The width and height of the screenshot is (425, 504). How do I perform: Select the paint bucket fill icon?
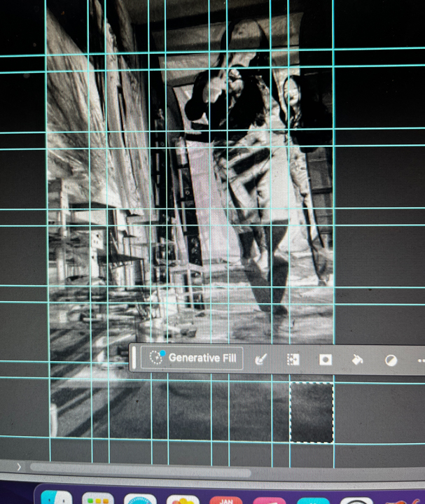click(x=357, y=360)
